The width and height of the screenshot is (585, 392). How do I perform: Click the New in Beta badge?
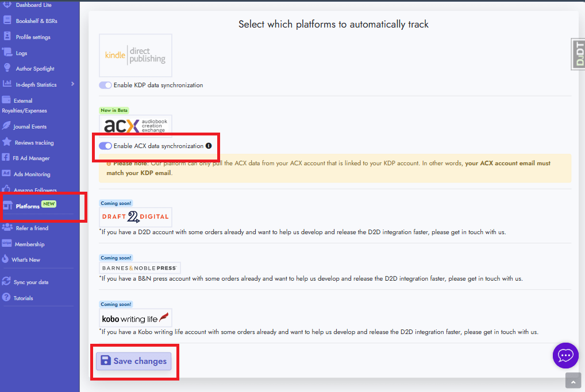(114, 110)
